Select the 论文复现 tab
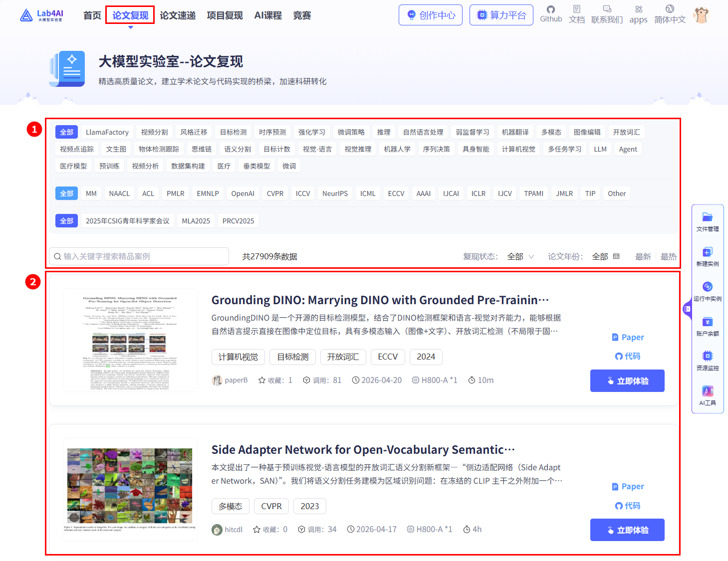 pos(130,15)
